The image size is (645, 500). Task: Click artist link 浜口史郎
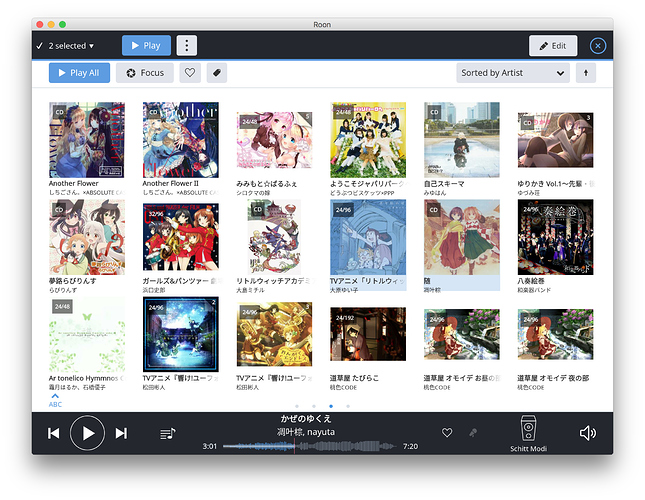click(153, 290)
